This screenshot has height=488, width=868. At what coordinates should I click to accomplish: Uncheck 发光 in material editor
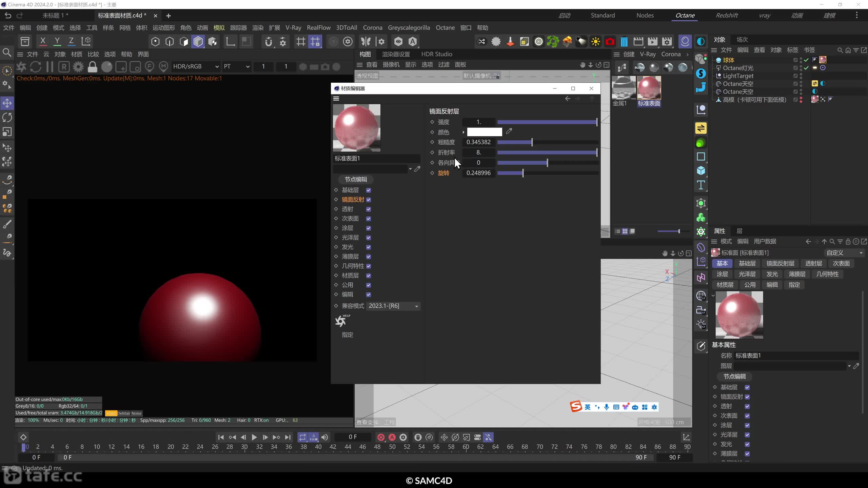coord(369,247)
